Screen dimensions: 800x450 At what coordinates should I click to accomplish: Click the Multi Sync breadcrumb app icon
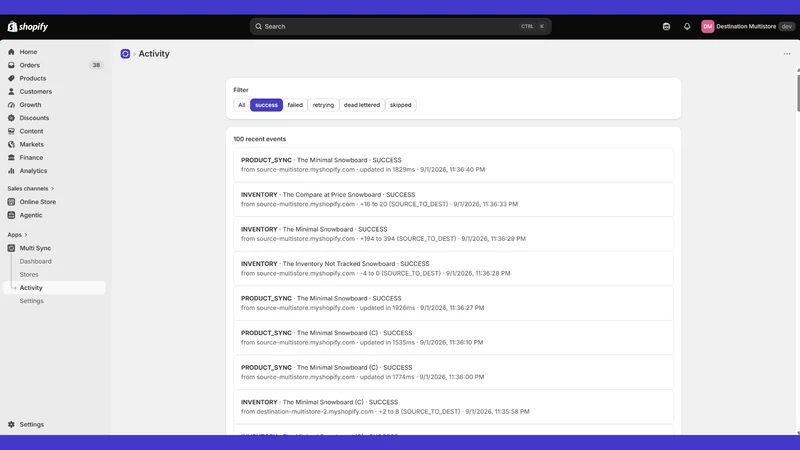[x=125, y=54]
